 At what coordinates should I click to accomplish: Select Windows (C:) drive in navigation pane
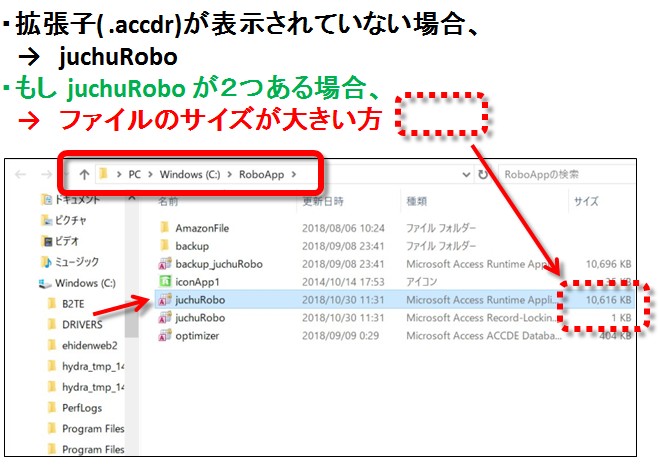pos(85,283)
